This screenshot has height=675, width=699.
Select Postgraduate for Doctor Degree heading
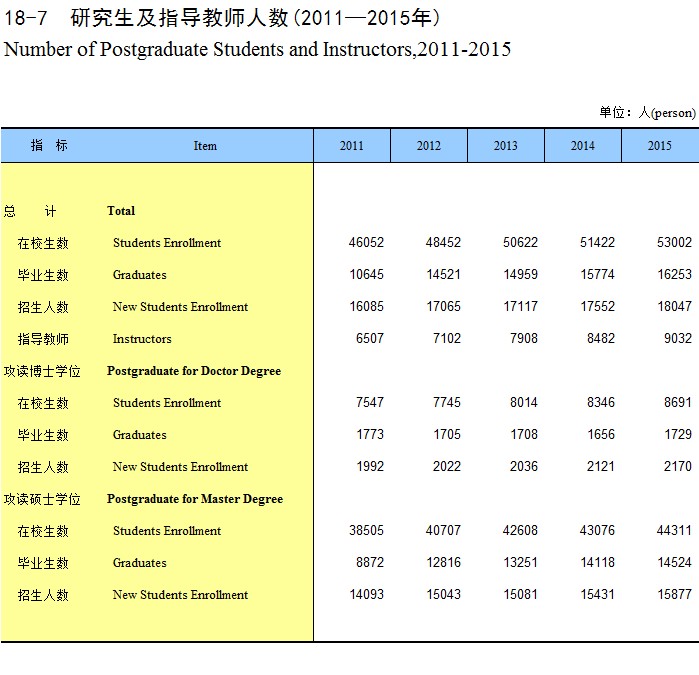194,371
